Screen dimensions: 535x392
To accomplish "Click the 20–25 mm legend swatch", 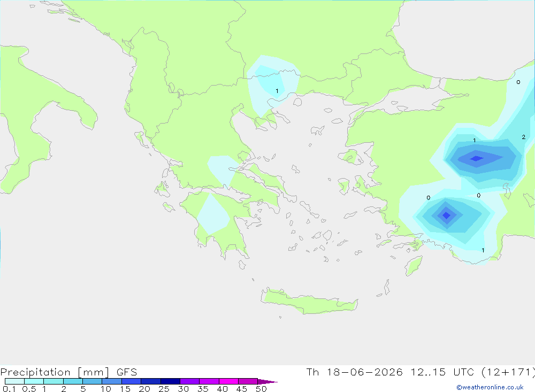I will [x=151, y=381].
